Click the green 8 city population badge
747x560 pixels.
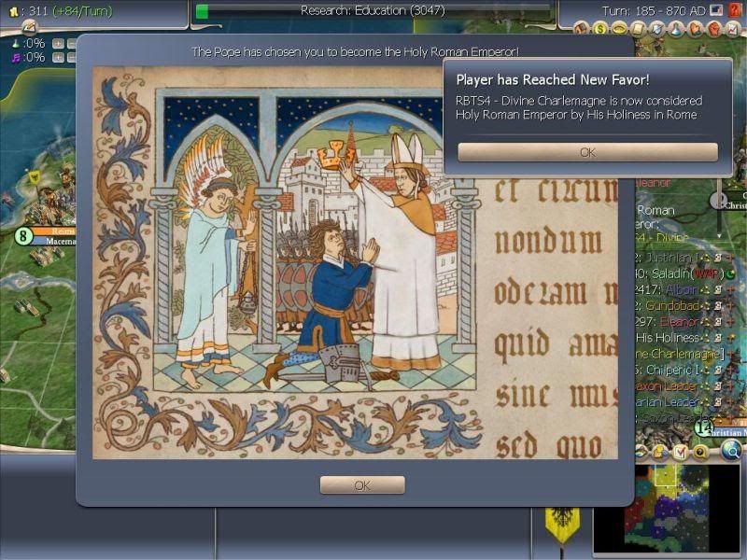tap(22, 236)
